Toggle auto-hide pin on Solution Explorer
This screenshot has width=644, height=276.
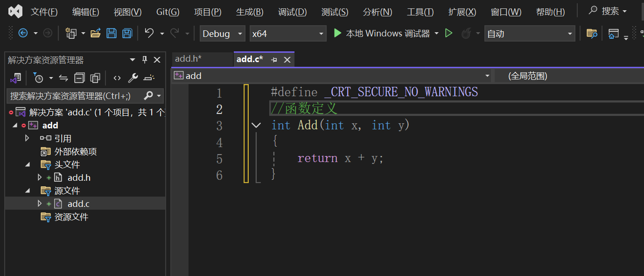(145, 60)
